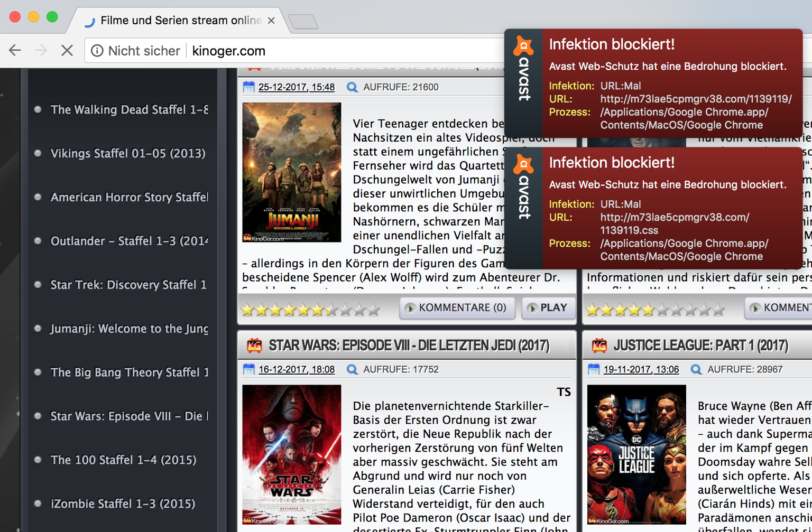Click the KG icon beside Justice League title
The width and height of the screenshot is (812, 532).
click(x=599, y=346)
